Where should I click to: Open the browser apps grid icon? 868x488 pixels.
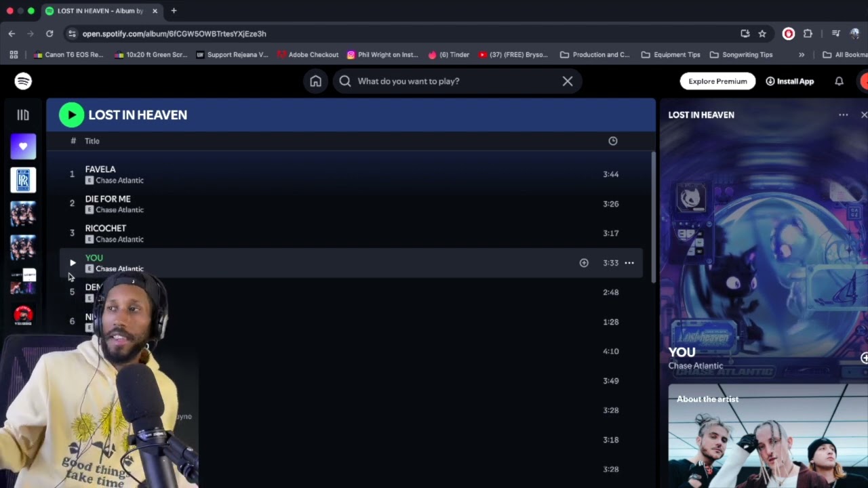tap(14, 55)
